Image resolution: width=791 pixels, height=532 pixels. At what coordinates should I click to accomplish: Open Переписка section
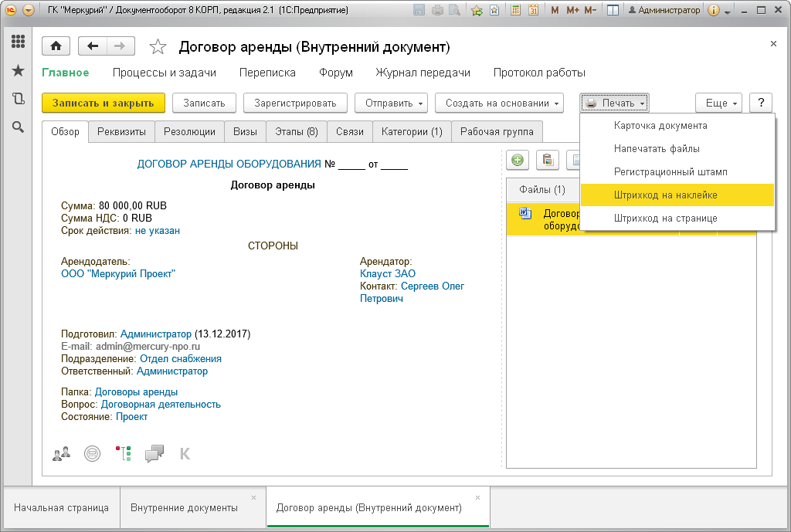[x=267, y=73]
